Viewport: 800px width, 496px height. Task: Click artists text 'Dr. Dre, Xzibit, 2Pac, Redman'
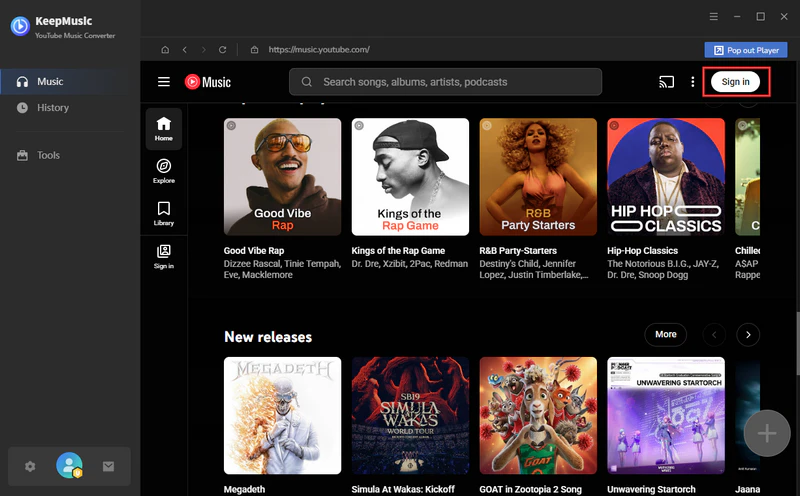pyautogui.click(x=410, y=264)
